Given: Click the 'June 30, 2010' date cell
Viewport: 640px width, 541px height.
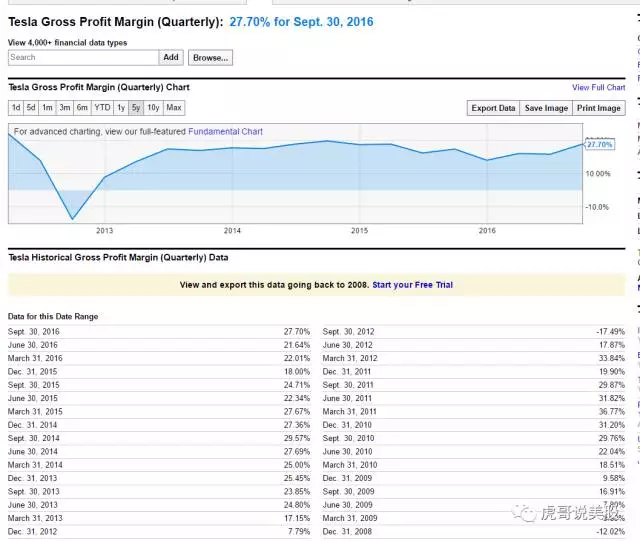Looking at the screenshot, I should pos(347,452).
